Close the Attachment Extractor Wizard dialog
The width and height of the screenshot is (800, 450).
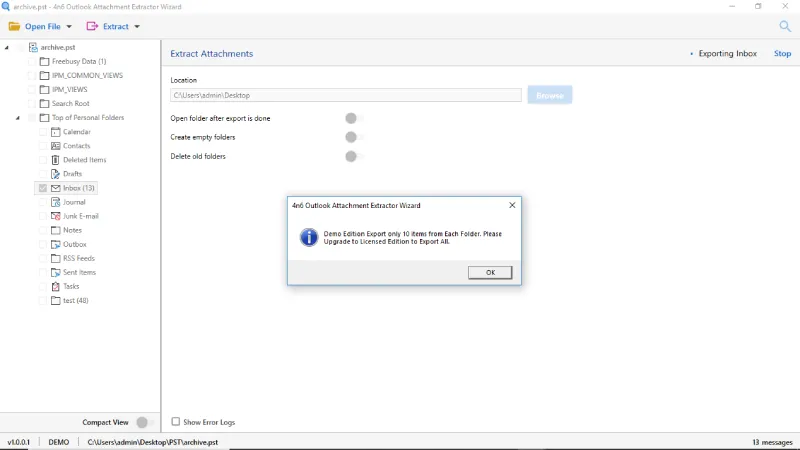(512, 205)
